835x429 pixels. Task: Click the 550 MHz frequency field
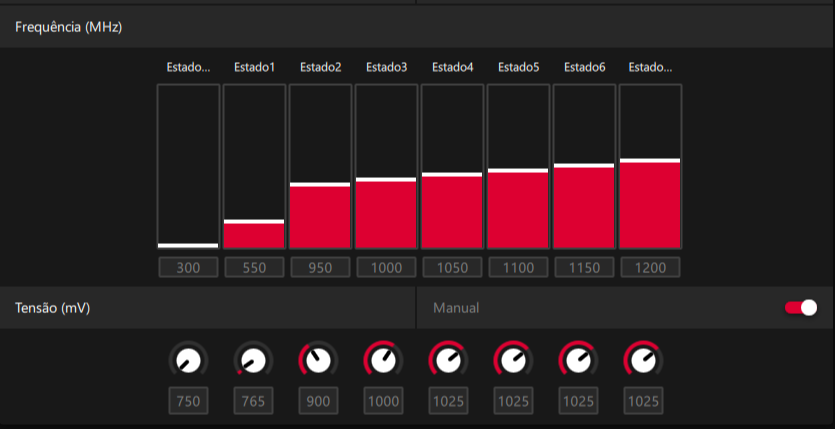(255, 267)
